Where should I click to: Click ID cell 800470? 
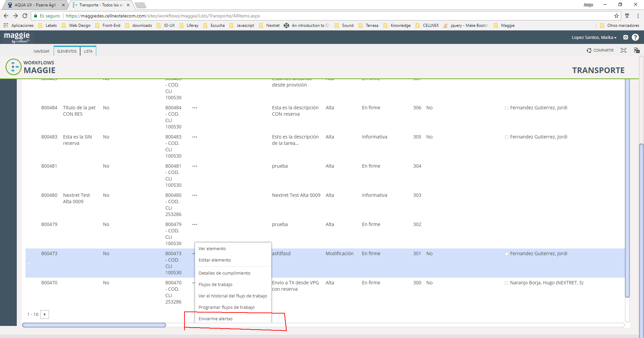coord(49,283)
